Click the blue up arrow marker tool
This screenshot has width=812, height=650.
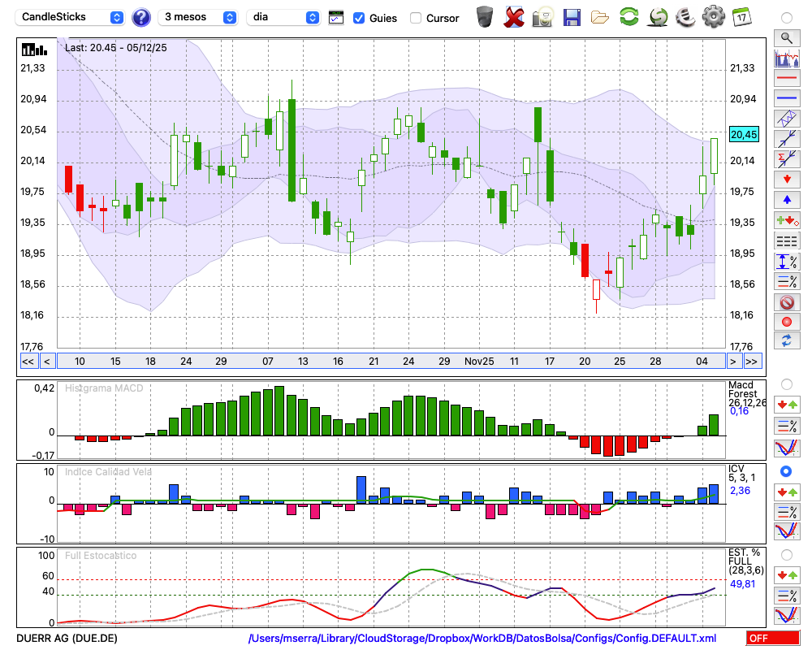(786, 198)
